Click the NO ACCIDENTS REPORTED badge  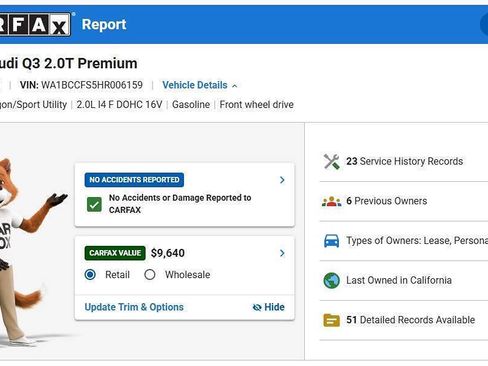point(134,180)
